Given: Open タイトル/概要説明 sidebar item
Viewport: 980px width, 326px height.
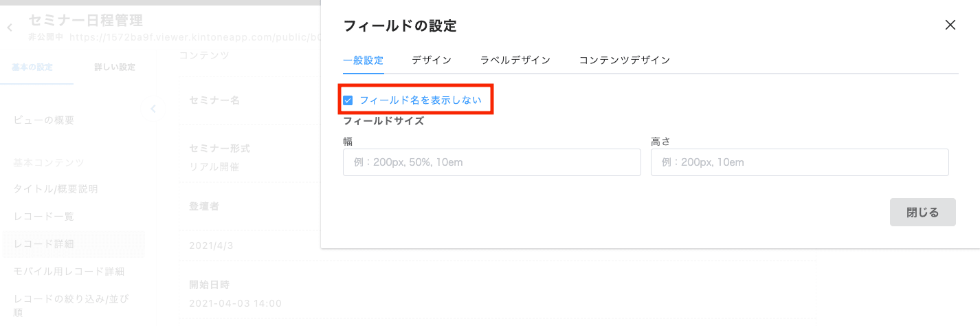Looking at the screenshot, I should pyautogui.click(x=56, y=188).
